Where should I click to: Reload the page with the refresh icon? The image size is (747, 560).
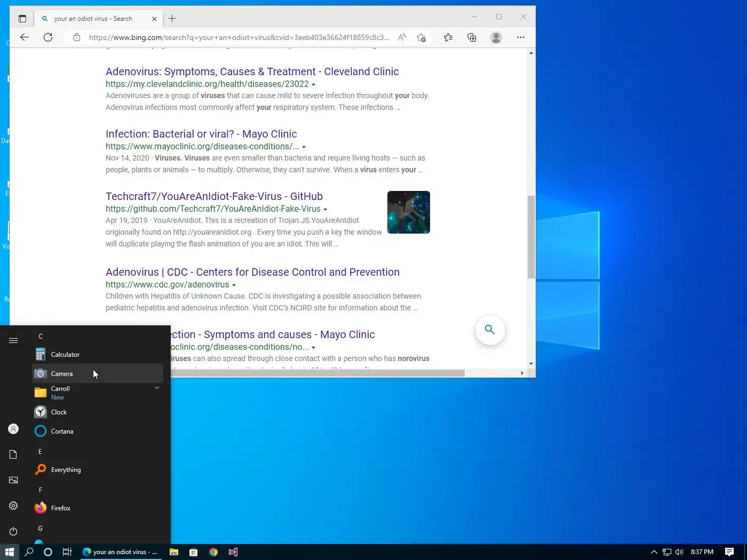tap(48, 37)
